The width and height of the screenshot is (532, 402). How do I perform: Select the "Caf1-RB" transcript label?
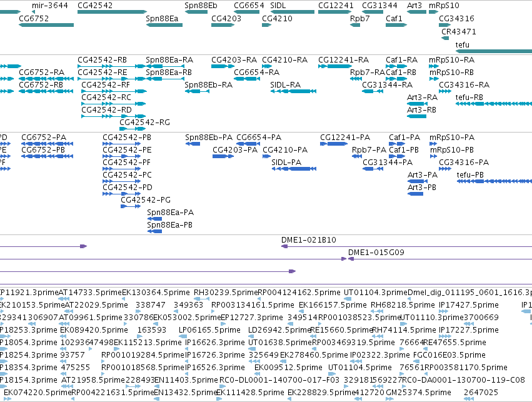401,73
